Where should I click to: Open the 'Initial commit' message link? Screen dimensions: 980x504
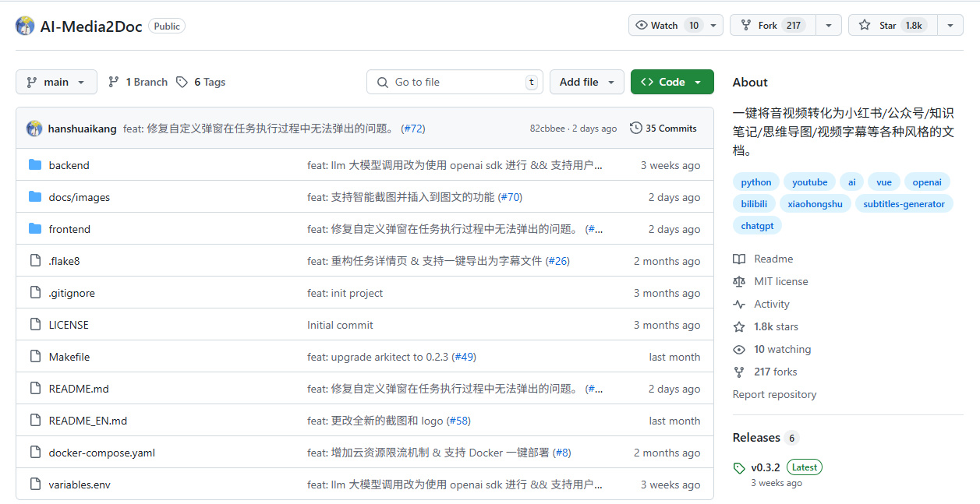pos(340,325)
